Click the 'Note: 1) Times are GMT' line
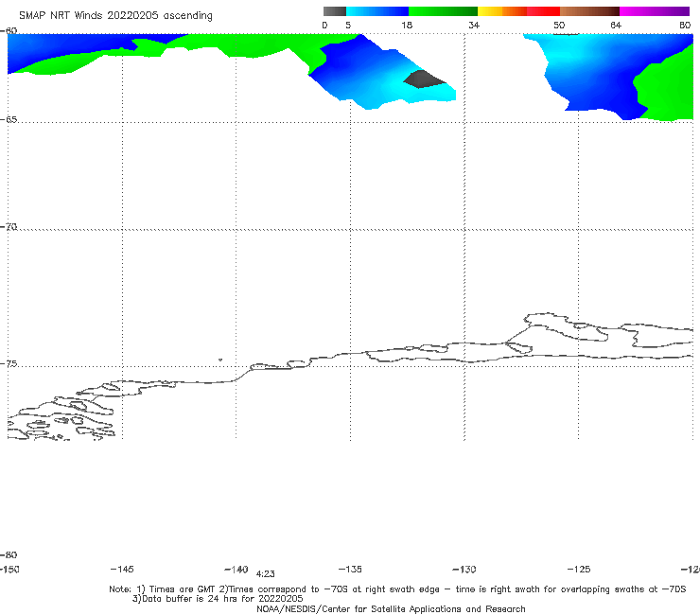Screen dimensions: 700x615 point(397,589)
